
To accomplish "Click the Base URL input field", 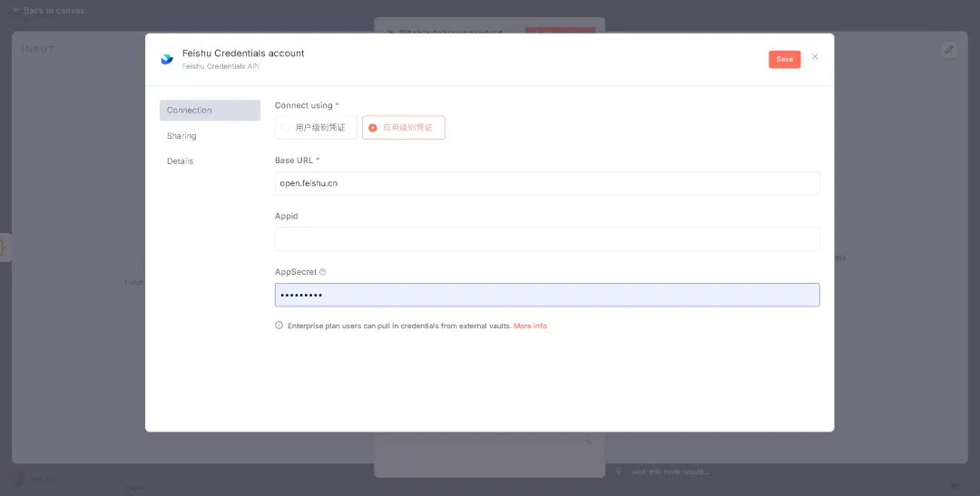I will (547, 184).
